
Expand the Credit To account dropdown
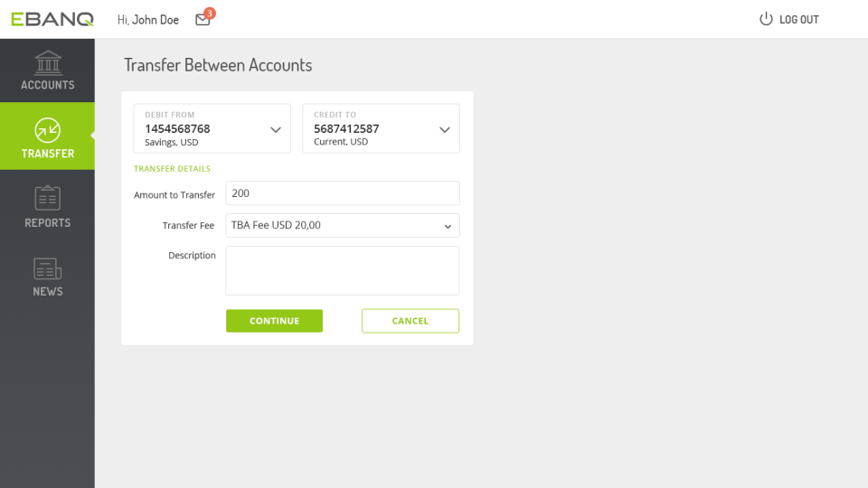pos(445,129)
